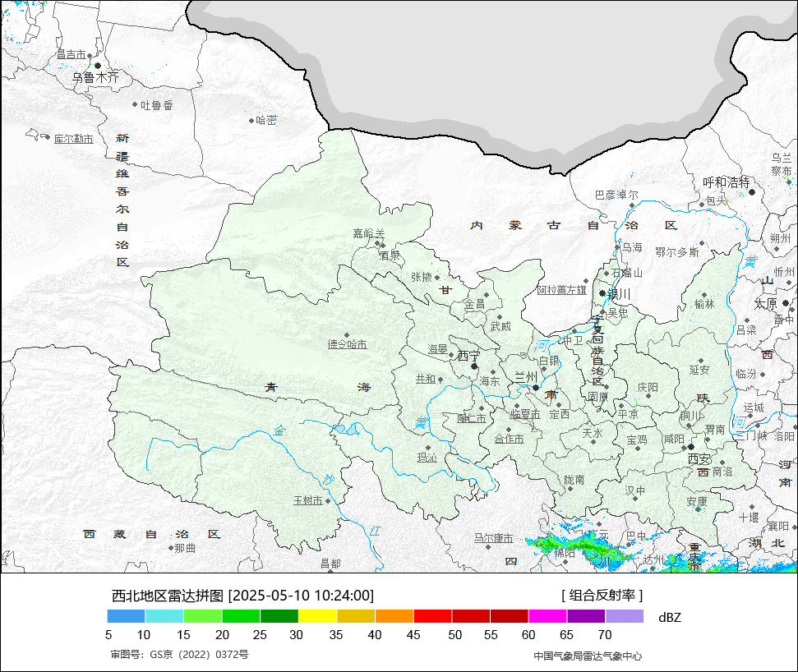The height and width of the screenshot is (672, 798).
Task: Click the 昌都 city label
Action: pos(330,563)
